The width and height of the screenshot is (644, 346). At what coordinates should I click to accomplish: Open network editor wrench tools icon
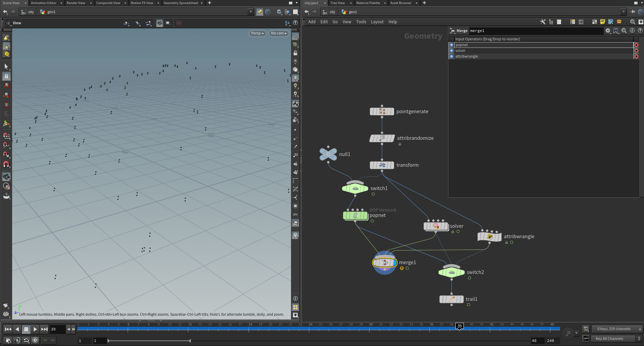pos(543,22)
